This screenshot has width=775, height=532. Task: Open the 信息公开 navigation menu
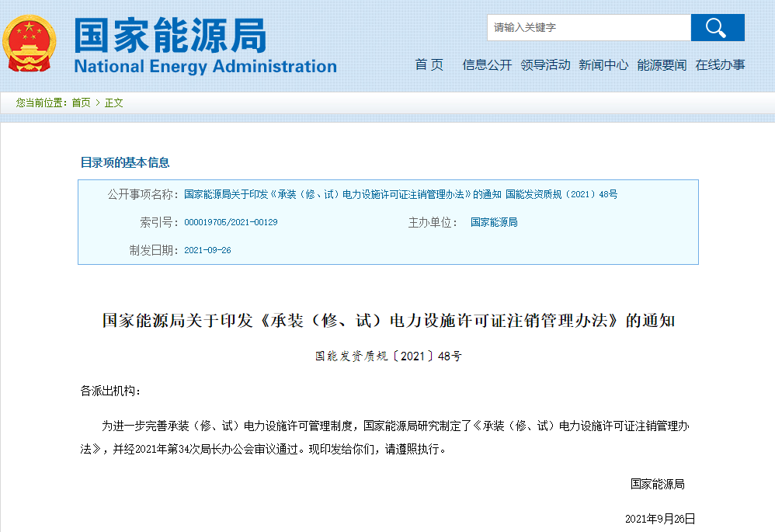(x=487, y=64)
